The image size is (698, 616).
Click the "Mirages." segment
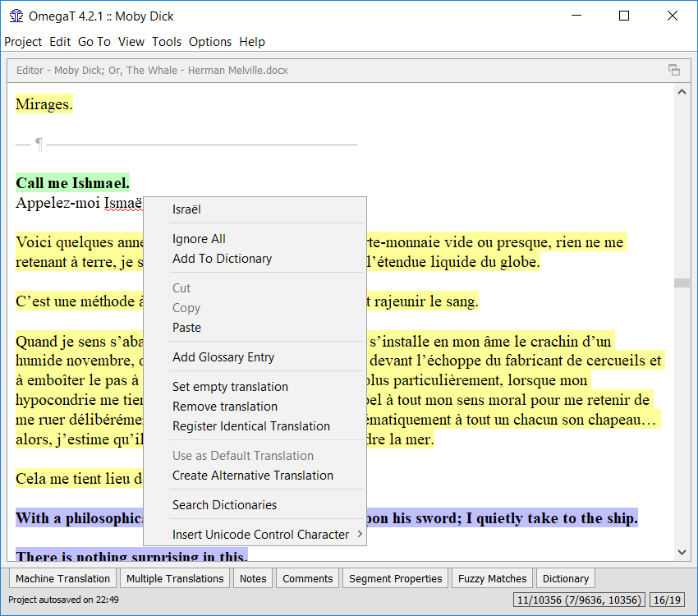coord(44,104)
